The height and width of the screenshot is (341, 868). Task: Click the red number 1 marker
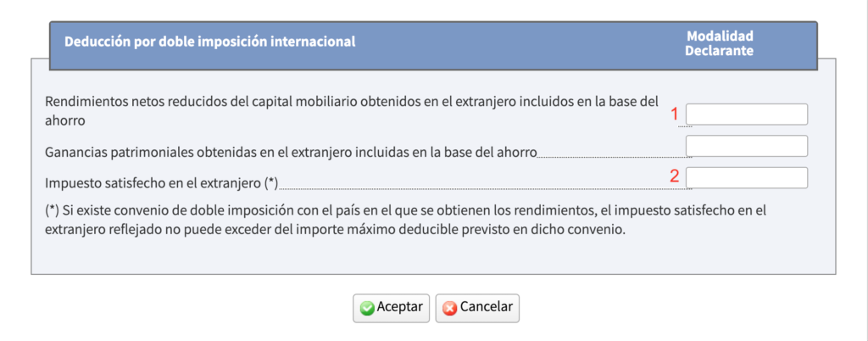(676, 115)
